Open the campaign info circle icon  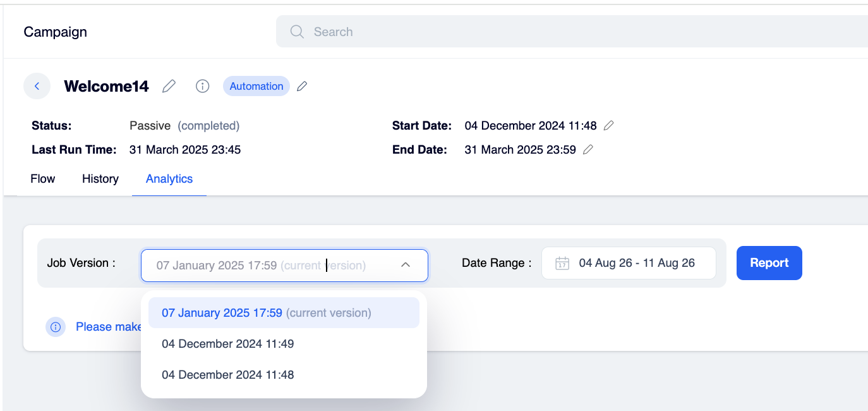point(202,86)
